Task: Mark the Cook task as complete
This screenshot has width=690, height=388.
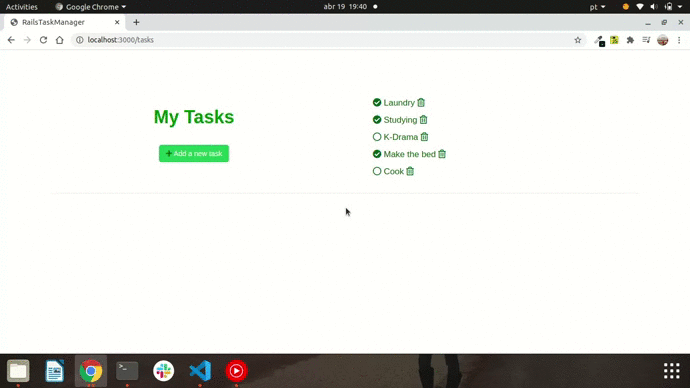Action: click(x=377, y=171)
